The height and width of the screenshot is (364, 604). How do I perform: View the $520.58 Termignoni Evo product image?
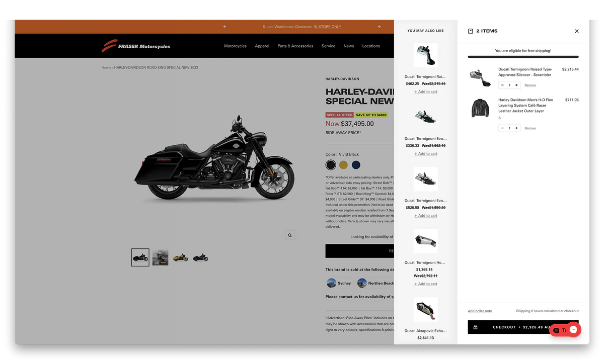(426, 179)
